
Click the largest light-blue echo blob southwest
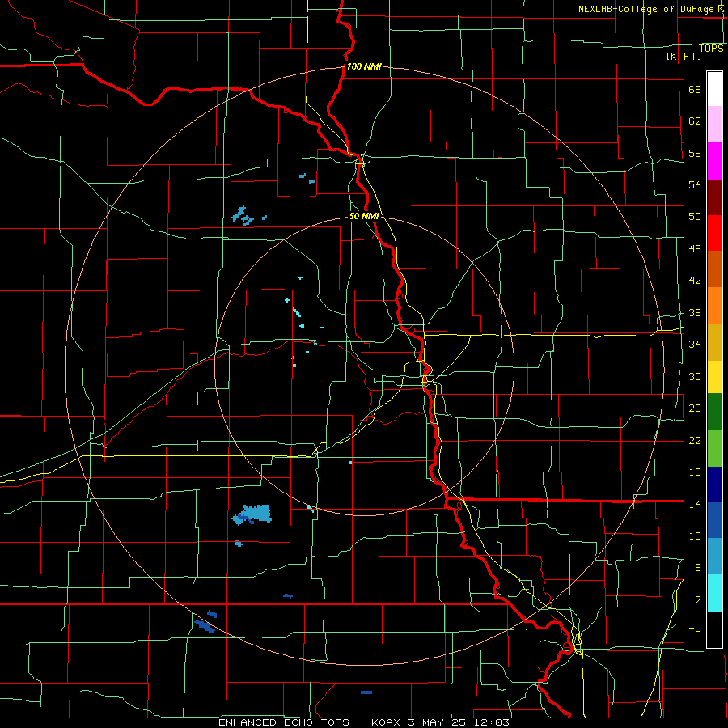252,514
